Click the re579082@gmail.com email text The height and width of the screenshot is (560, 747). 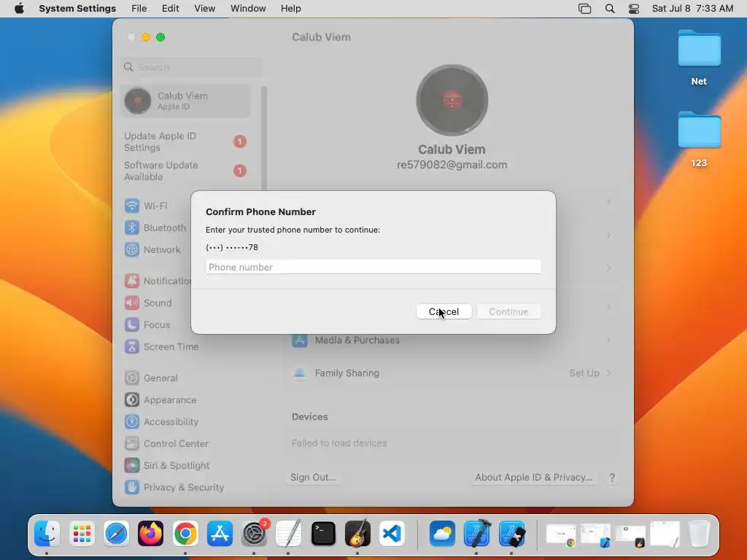tap(452, 165)
